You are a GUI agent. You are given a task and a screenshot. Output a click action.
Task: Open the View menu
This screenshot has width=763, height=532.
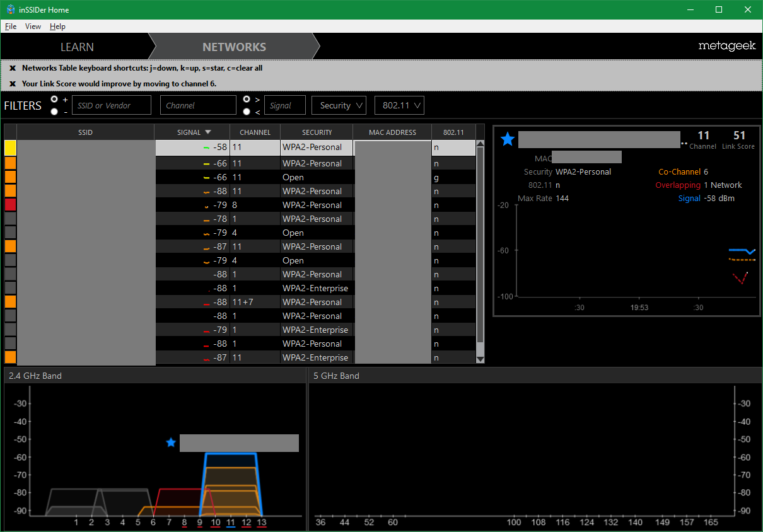point(33,26)
